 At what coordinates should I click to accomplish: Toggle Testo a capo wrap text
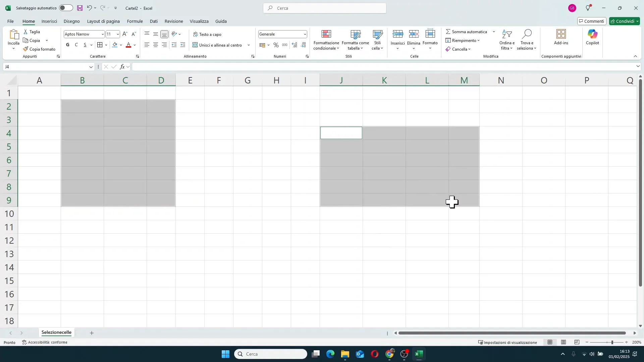[x=207, y=34]
